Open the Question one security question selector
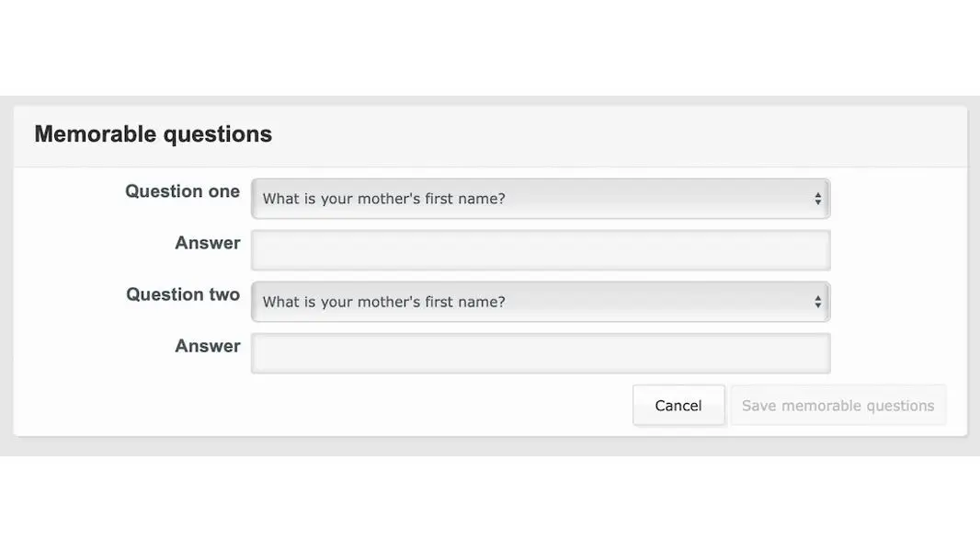Image resolution: width=980 pixels, height=552 pixels. (x=541, y=198)
